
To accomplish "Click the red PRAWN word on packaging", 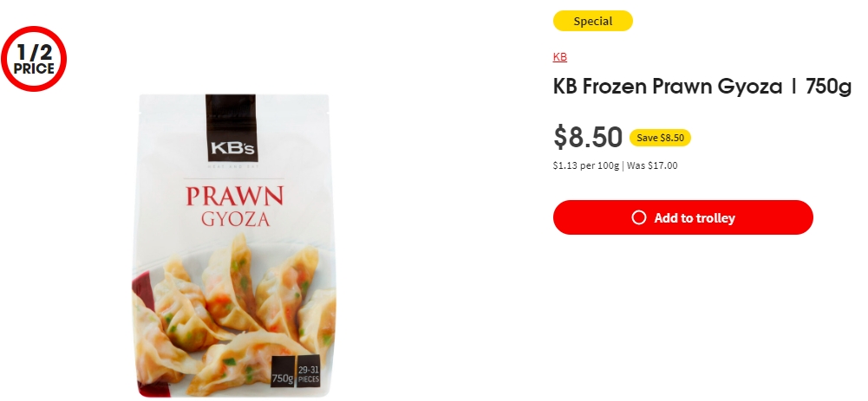I will click(235, 197).
